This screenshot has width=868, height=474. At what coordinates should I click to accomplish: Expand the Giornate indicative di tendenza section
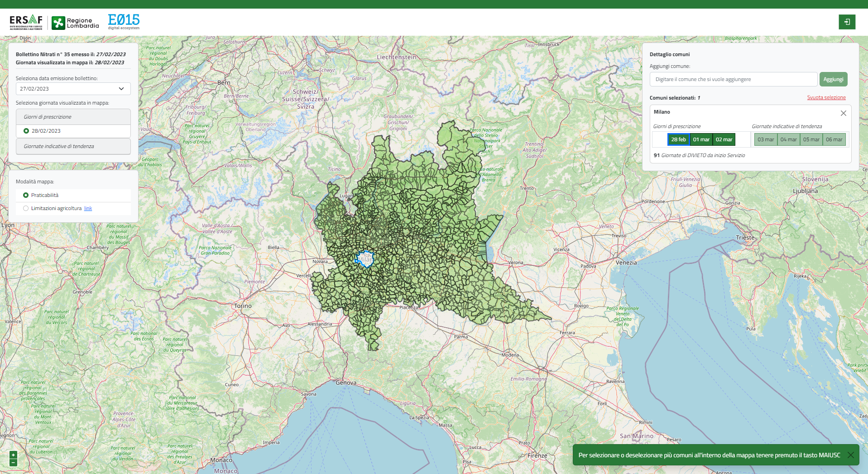[x=73, y=146]
